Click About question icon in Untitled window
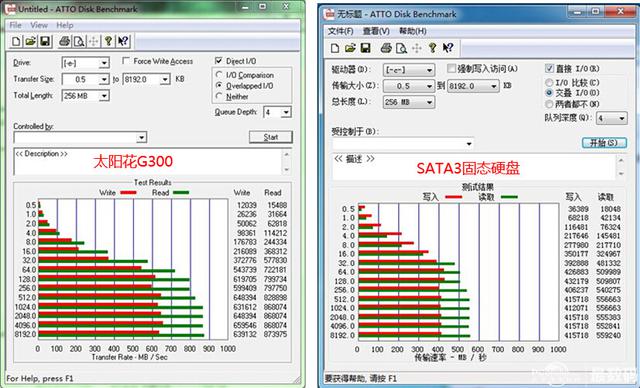Viewport: 640px width, 388px height. click(108, 41)
